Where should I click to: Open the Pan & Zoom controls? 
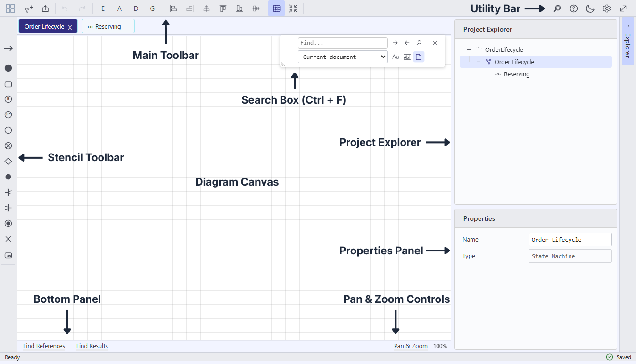pyautogui.click(x=411, y=346)
